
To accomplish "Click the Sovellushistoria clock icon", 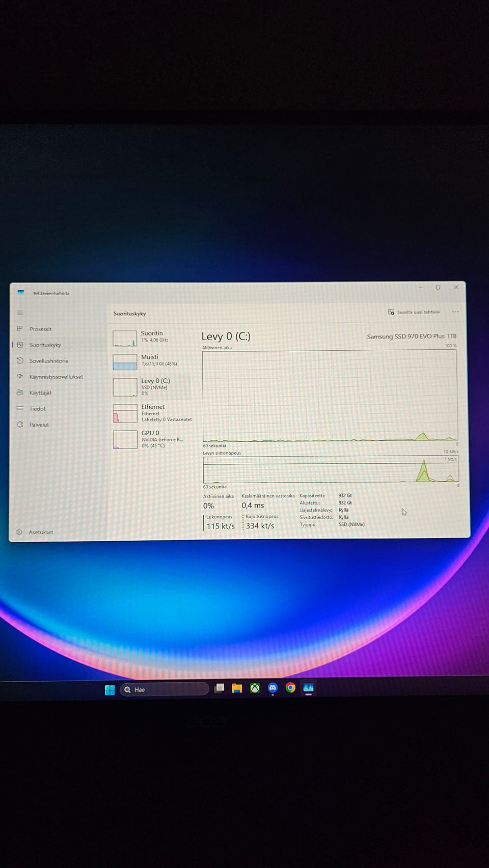I will (20, 360).
